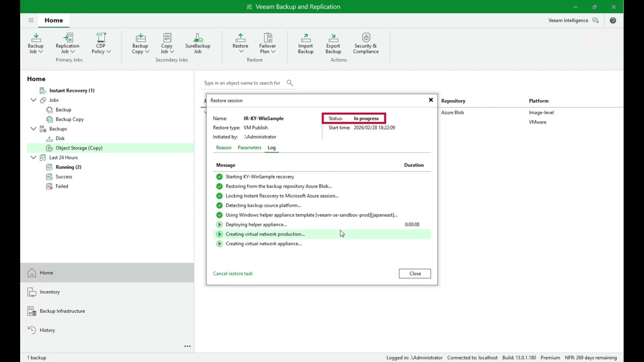Viewport: 644px width, 362px height.
Task: Click the navigation pane overflow dots
Action: click(x=187, y=346)
